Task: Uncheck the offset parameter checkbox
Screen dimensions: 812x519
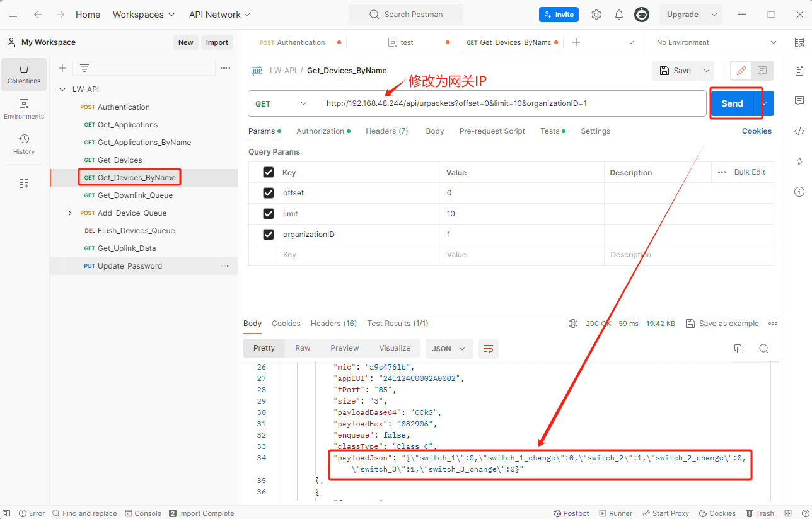Action: (x=269, y=193)
